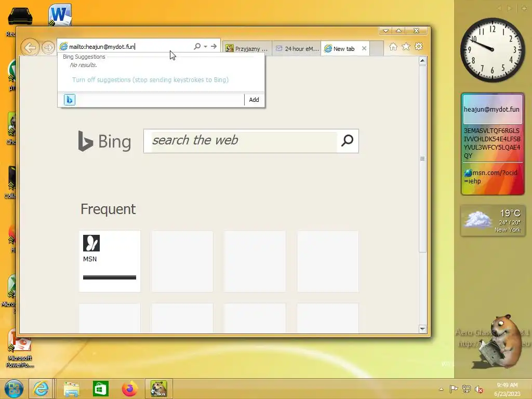This screenshot has width=532, height=399.
Task: Open a blank new tab button
Action: pos(377,48)
